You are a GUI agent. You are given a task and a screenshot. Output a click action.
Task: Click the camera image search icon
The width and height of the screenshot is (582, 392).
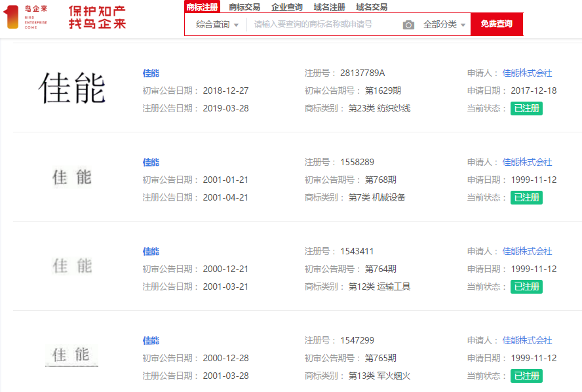408,25
